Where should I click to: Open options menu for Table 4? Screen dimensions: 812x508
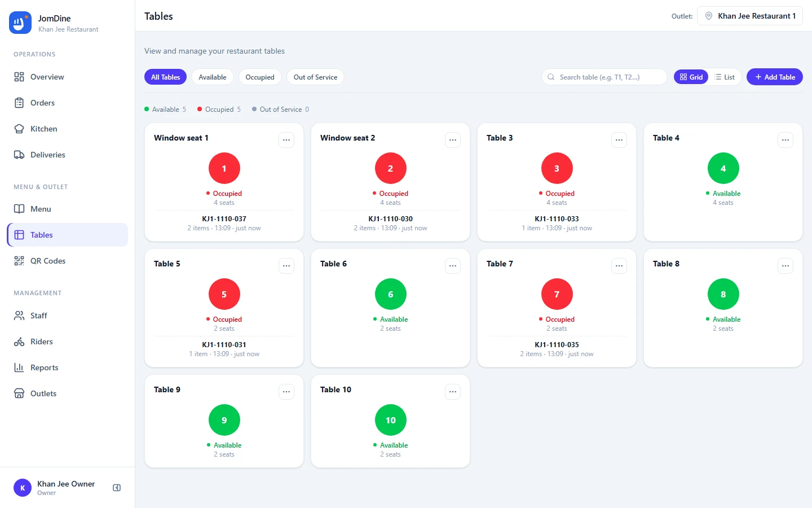pyautogui.click(x=785, y=140)
